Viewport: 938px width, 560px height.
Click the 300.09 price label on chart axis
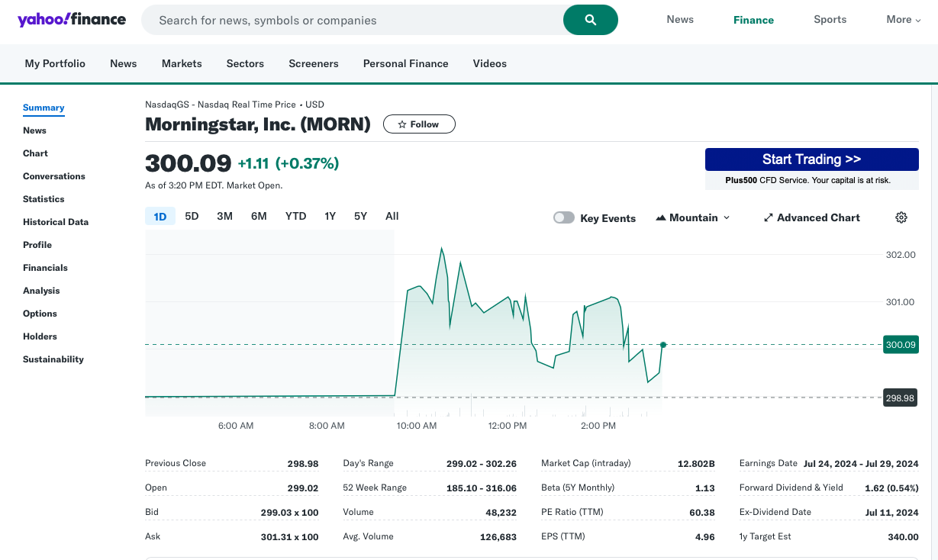click(901, 345)
